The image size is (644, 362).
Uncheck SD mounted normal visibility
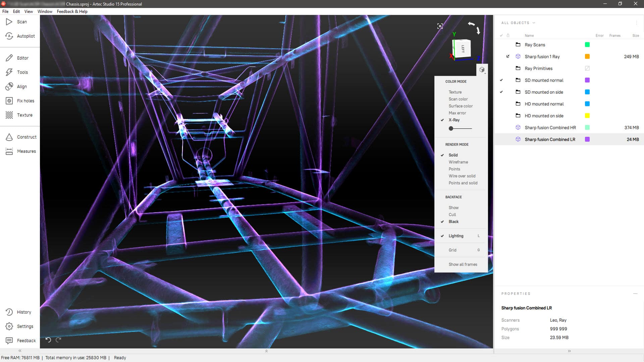tap(501, 80)
